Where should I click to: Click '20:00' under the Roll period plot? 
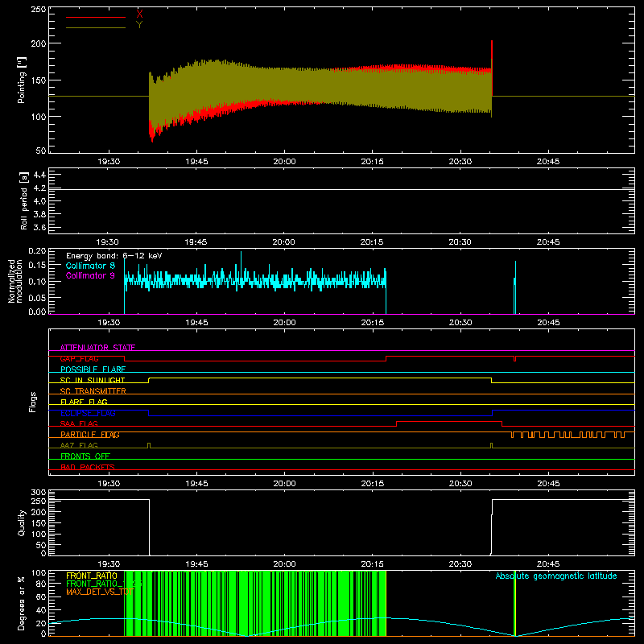pos(284,242)
